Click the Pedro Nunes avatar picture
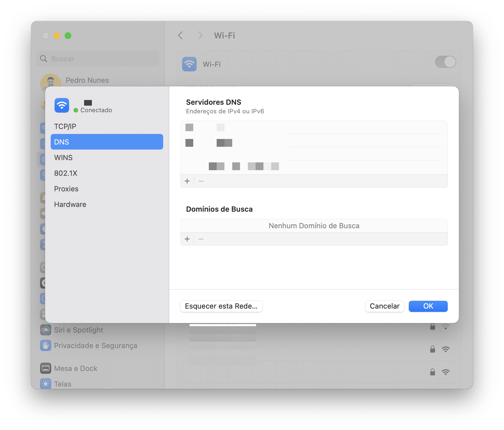This screenshot has height=430, width=504. 51,81
